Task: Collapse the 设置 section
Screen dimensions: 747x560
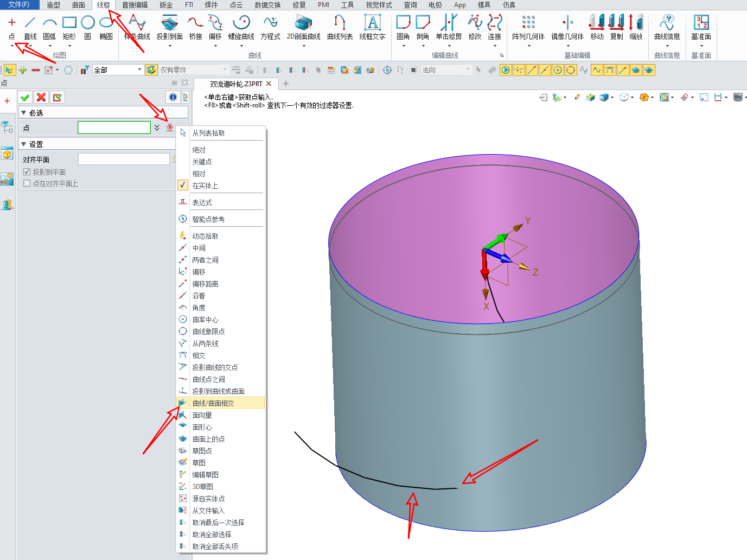Action: pos(24,144)
